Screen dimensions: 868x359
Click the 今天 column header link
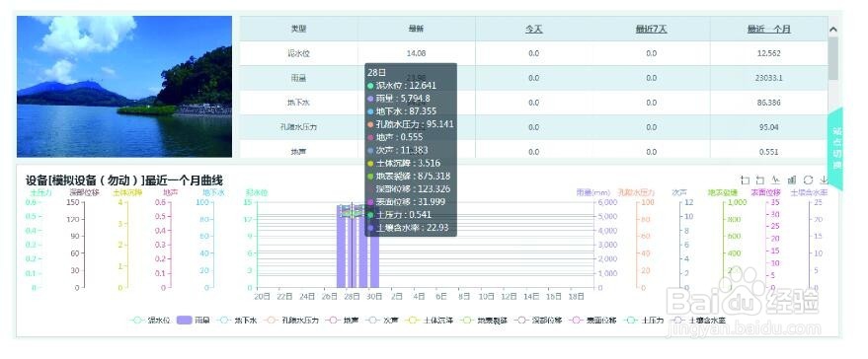(x=533, y=29)
